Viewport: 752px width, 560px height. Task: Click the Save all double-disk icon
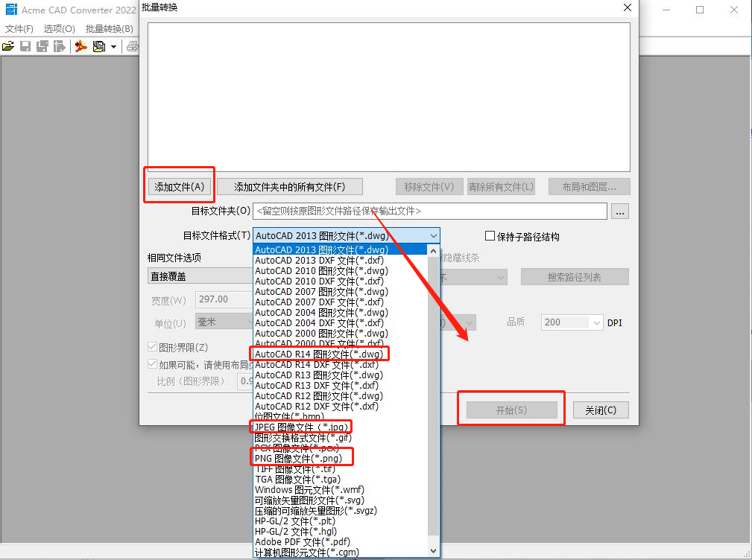[x=42, y=46]
